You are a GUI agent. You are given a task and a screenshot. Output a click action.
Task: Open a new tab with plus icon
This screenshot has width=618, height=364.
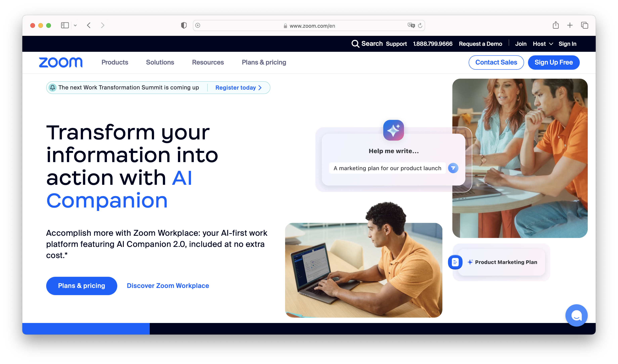tap(570, 25)
